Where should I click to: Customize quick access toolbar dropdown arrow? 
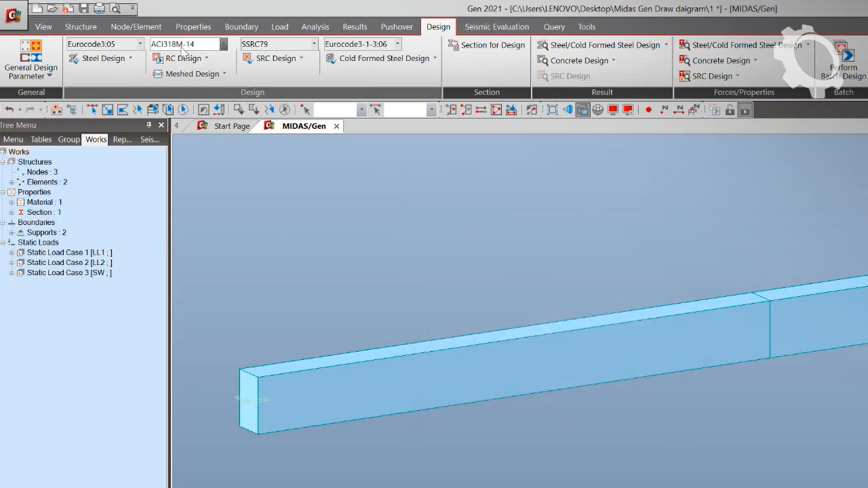[x=133, y=9]
